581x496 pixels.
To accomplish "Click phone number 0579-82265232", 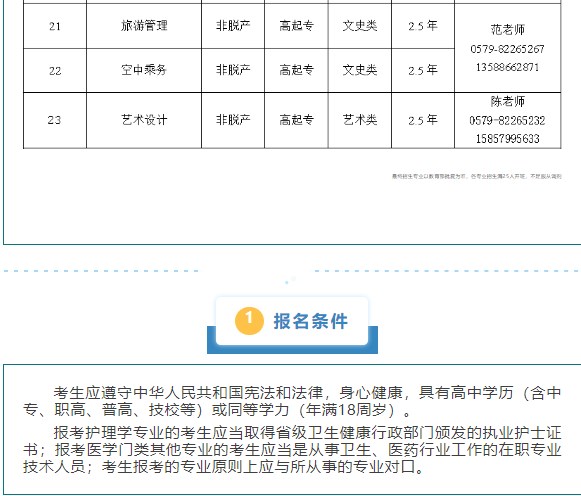I will pos(507,120).
